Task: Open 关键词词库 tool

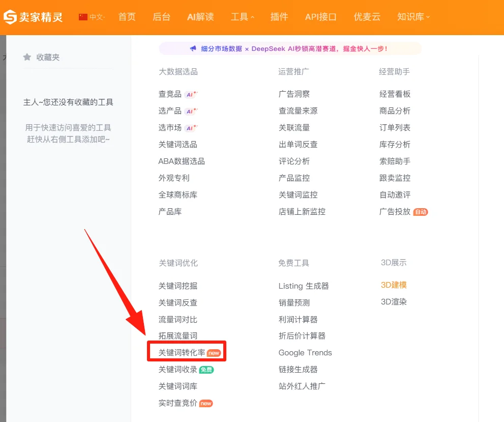Action: pos(178,386)
